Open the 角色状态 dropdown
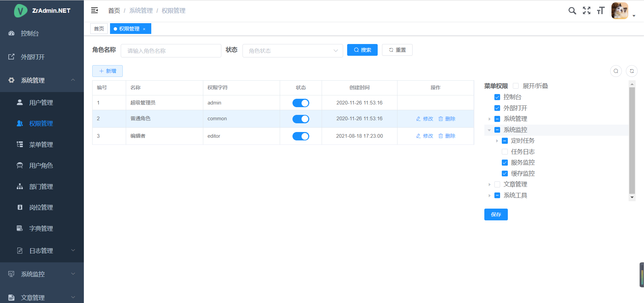Image resolution: width=644 pixels, height=303 pixels. (292, 51)
